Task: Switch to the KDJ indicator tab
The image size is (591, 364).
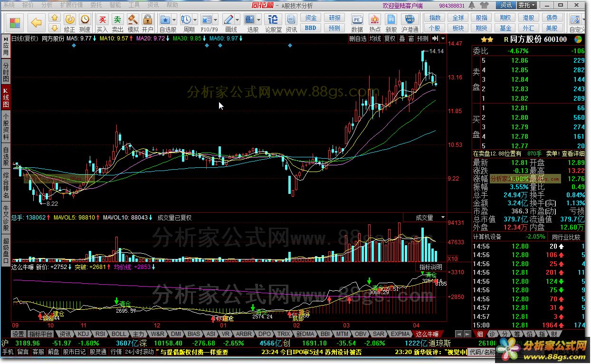Action: 83,334
